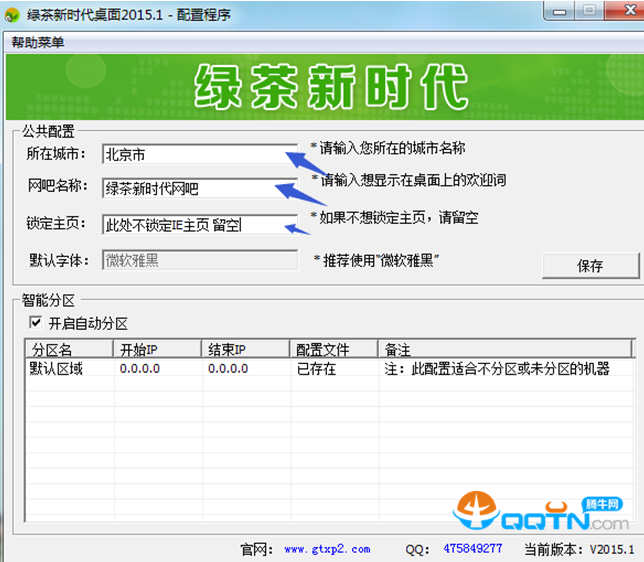This screenshot has width=644, height=562.
Task: Click the 绿茶新时代 banner image
Action: tap(325, 87)
